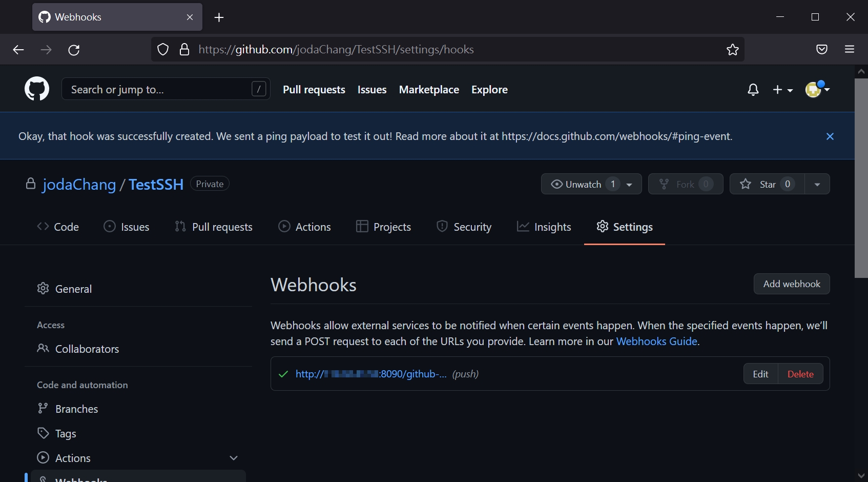
Task: Switch to the Security tab
Action: [464, 227]
